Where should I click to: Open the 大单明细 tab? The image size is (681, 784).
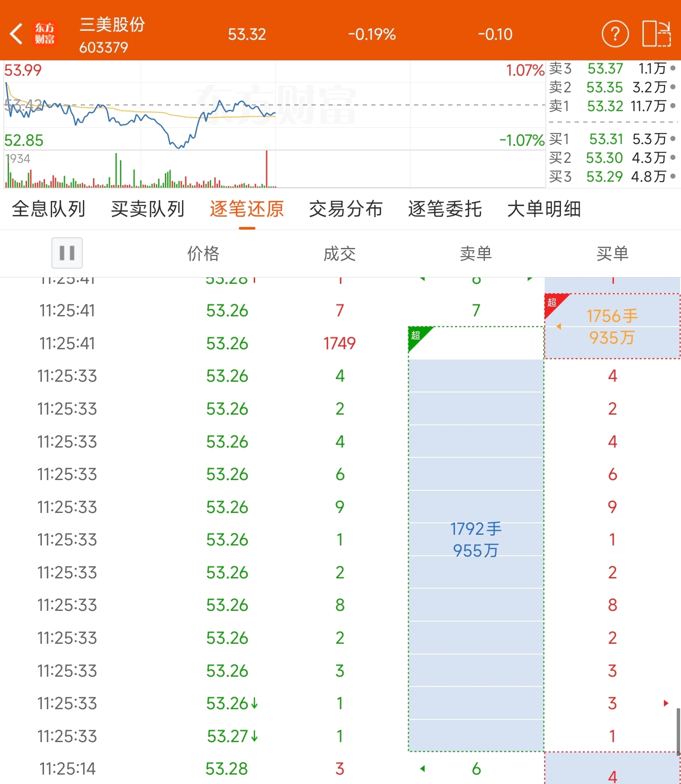pos(544,209)
